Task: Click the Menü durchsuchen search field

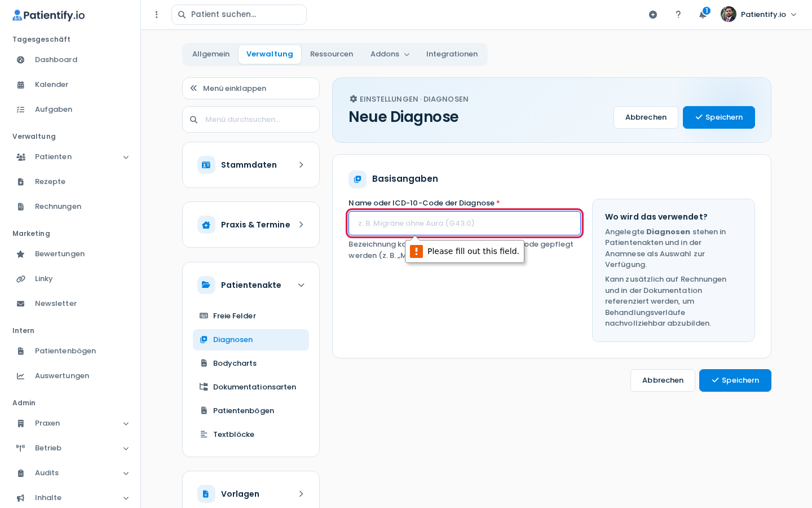Action: pyautogui.click(x=251, y=120)
